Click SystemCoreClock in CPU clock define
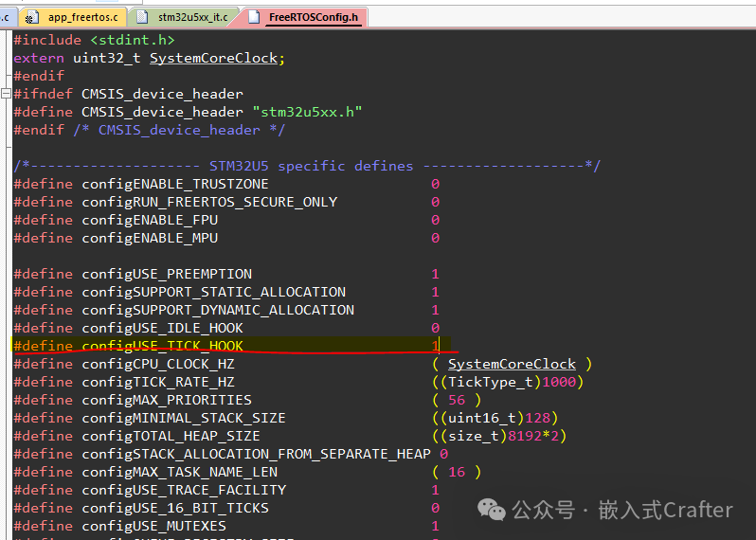Viewport: 756px width, 540px height. tap(512, 364)
